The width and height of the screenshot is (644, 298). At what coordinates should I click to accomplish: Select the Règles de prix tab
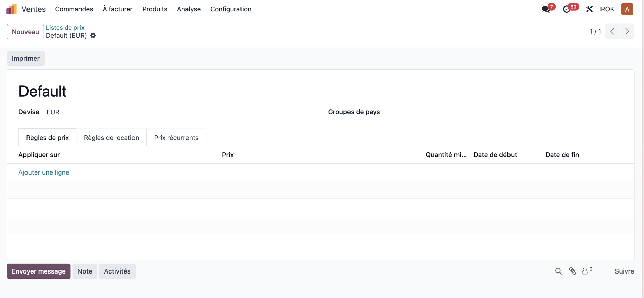(47, 138)
